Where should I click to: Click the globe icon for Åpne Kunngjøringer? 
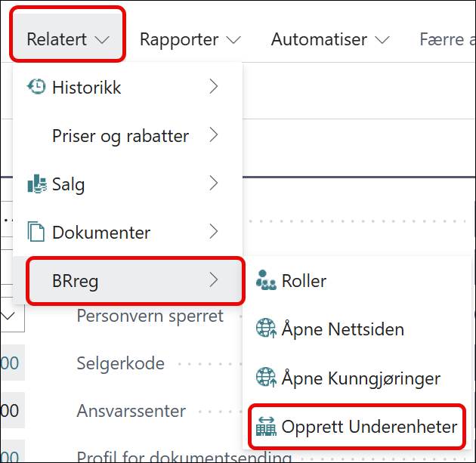266,378
